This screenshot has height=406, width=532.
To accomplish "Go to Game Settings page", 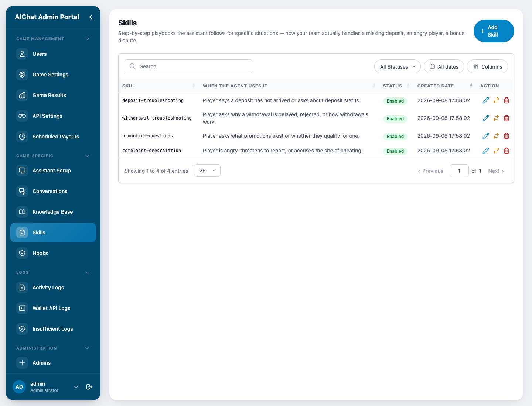I will (x=53, y=75).
